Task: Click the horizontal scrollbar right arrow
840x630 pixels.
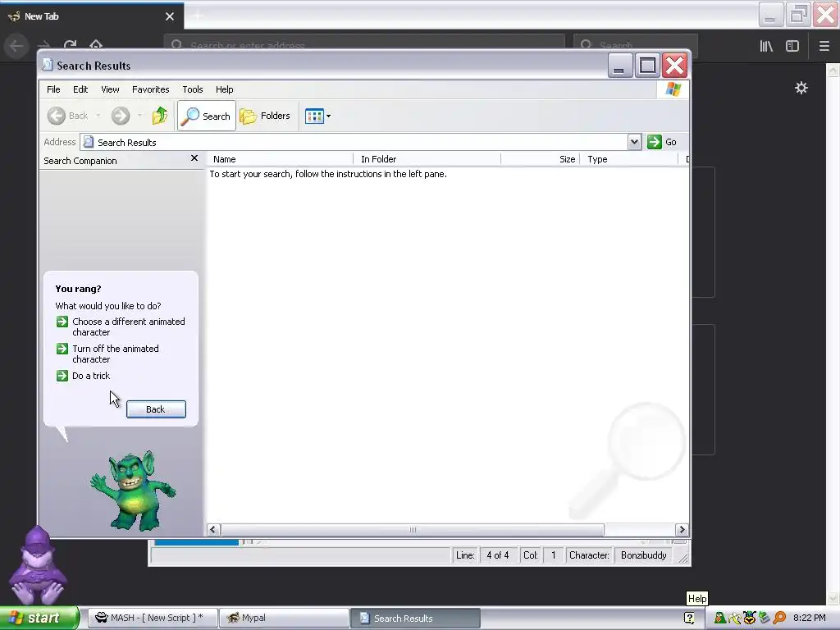Action: 682,530
